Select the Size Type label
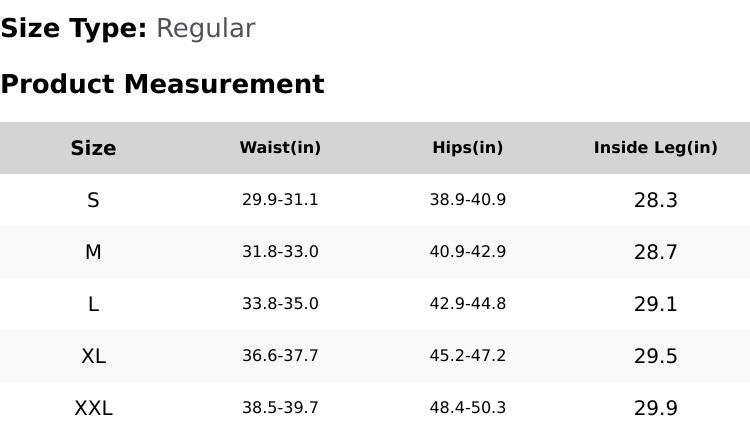This screenshot has height=434, width=750. [x=74, y=29]
